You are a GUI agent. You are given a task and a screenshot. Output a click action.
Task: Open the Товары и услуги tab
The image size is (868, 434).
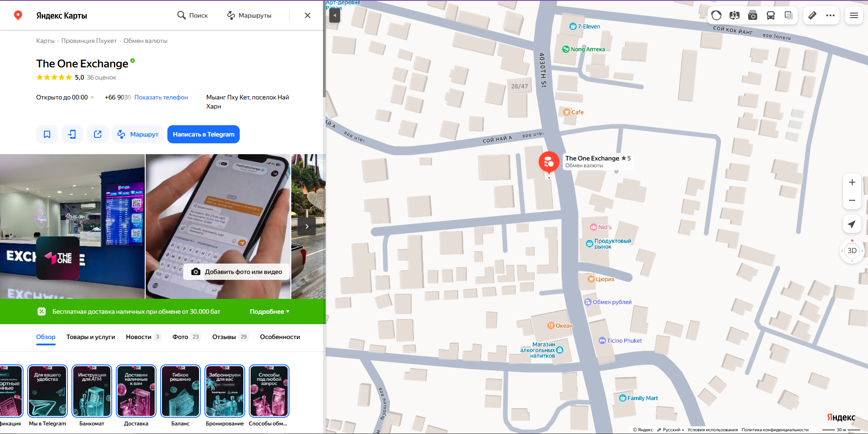(x=91, y=337)
